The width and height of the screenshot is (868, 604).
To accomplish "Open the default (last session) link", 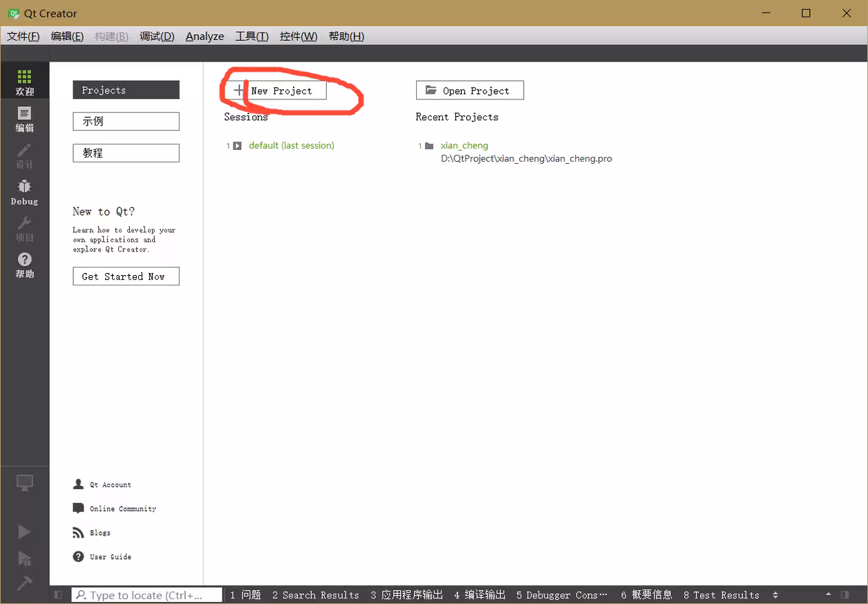I will pyautogui.click(x=292, y=145).
